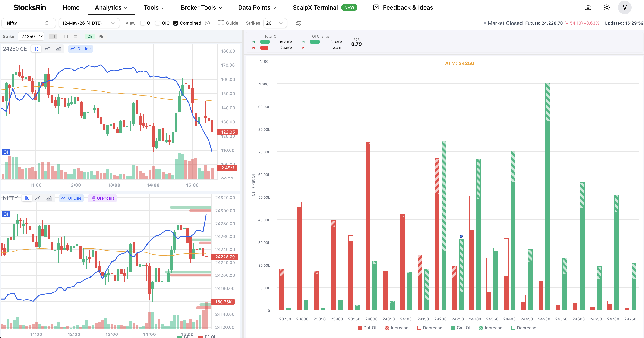The width and height of the screenshot is (644, 338).
Task: Enable the OIC view checkbox
Action: pos(158,23)
